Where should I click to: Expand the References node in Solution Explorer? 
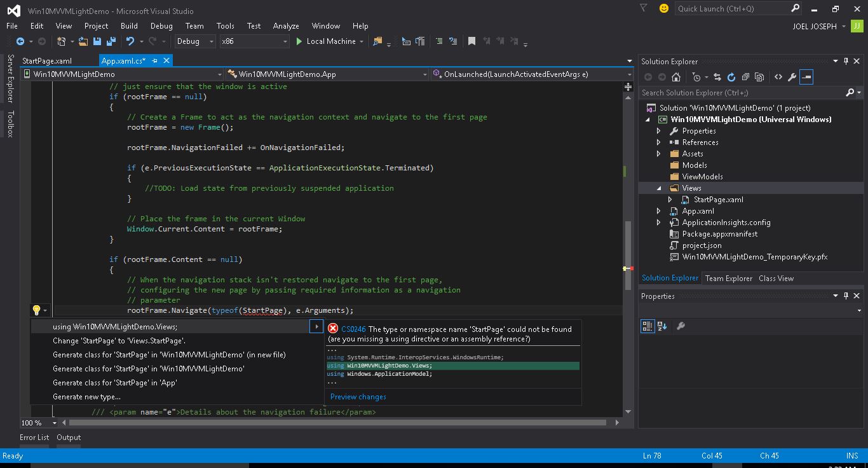(x=659, y=142)
